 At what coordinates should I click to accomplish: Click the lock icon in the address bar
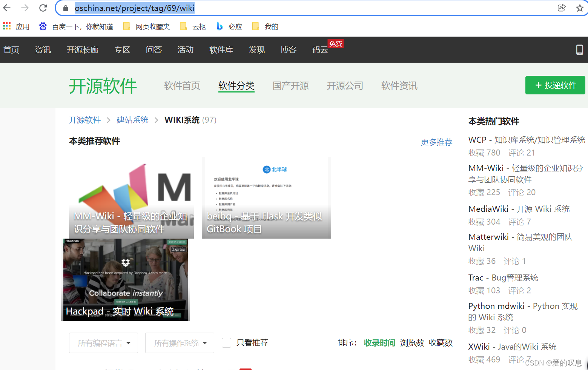66,8
